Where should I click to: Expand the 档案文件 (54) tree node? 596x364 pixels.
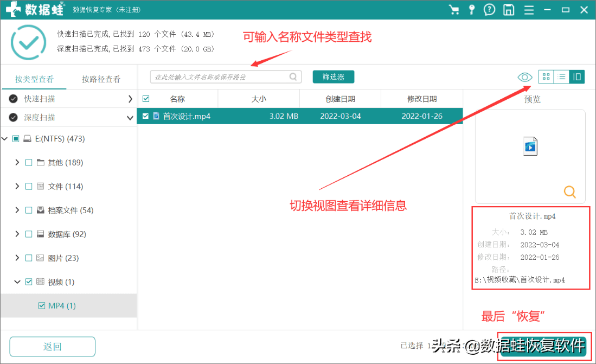click(x=17, y=210)
